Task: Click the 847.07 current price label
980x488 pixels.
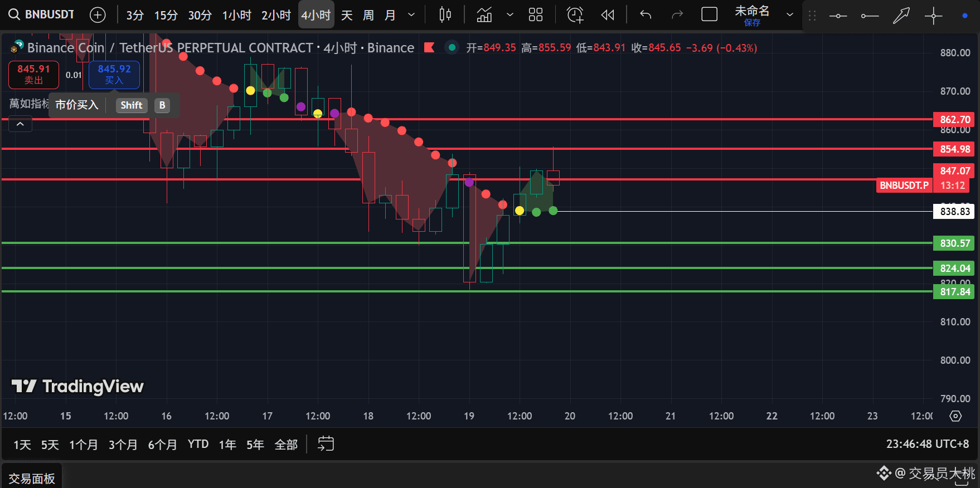Action: [954, 171]
